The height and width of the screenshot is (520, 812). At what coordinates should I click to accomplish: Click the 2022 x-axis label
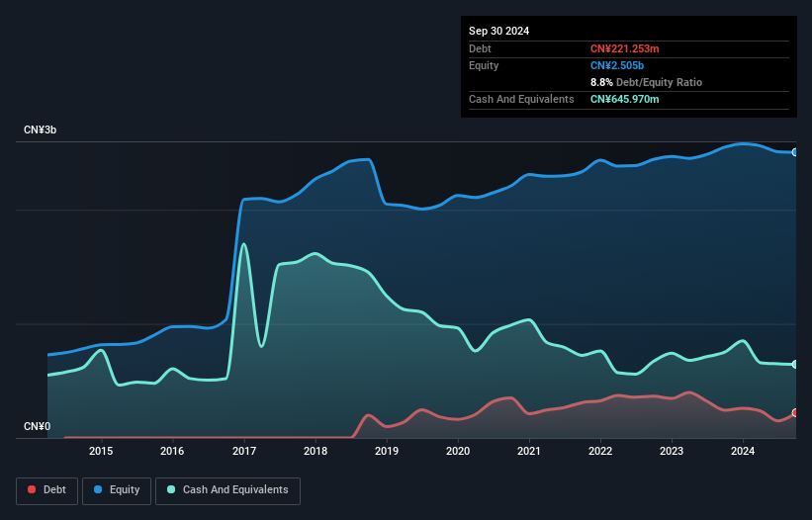point(600,451)
